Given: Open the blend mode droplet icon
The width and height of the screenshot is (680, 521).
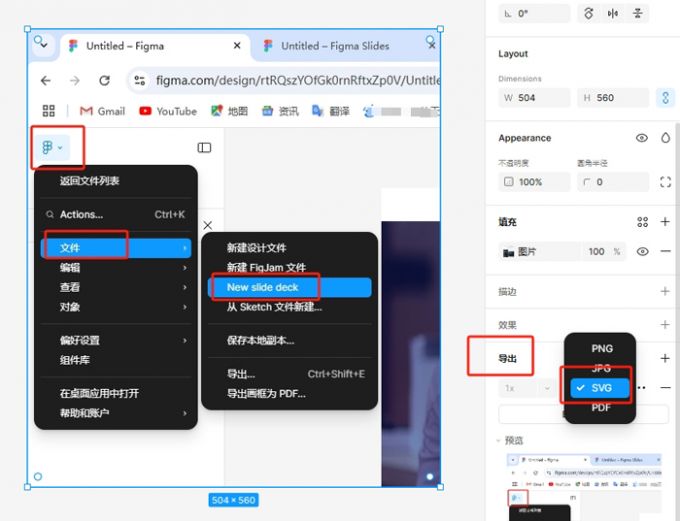Looking at the screenshot, I should pyautogui.click(x=665, y=138).
